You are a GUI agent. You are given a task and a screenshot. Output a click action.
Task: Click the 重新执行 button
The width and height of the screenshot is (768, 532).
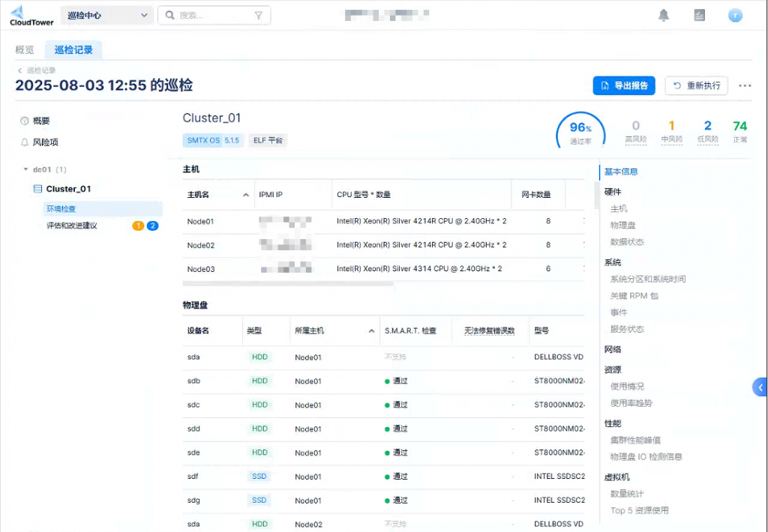click(696, 85)
